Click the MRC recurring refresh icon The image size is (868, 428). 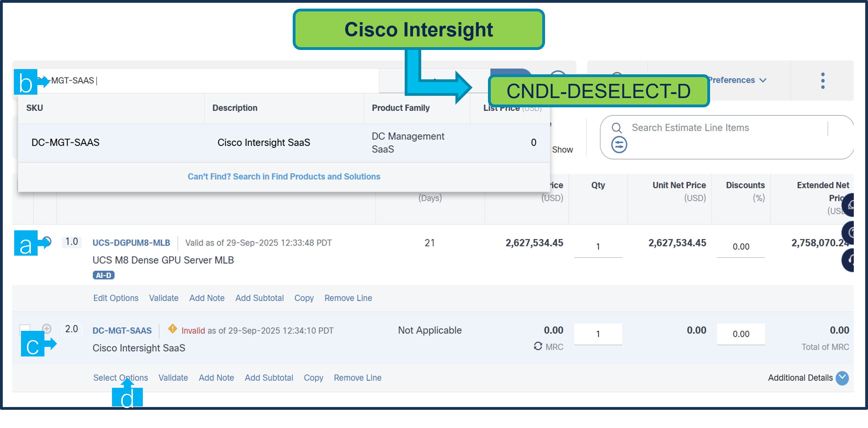pos(538,346)
